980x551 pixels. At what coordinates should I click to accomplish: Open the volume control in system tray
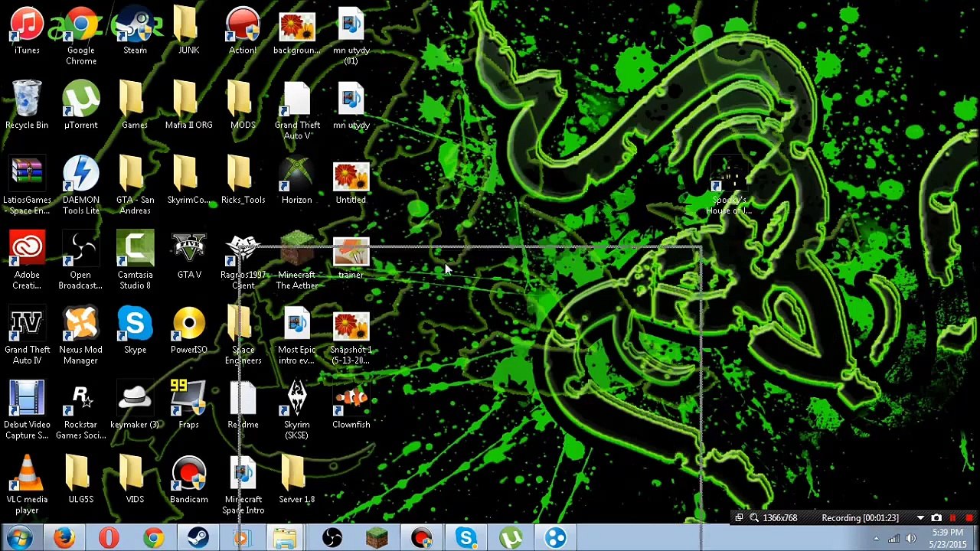[911, 539]
